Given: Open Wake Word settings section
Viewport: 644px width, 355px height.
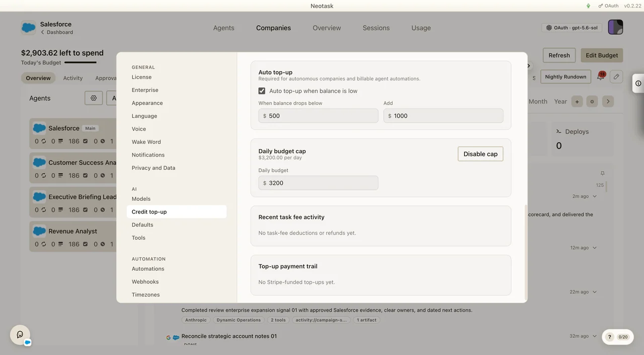Looking at the screenshot, I should 176,142.
